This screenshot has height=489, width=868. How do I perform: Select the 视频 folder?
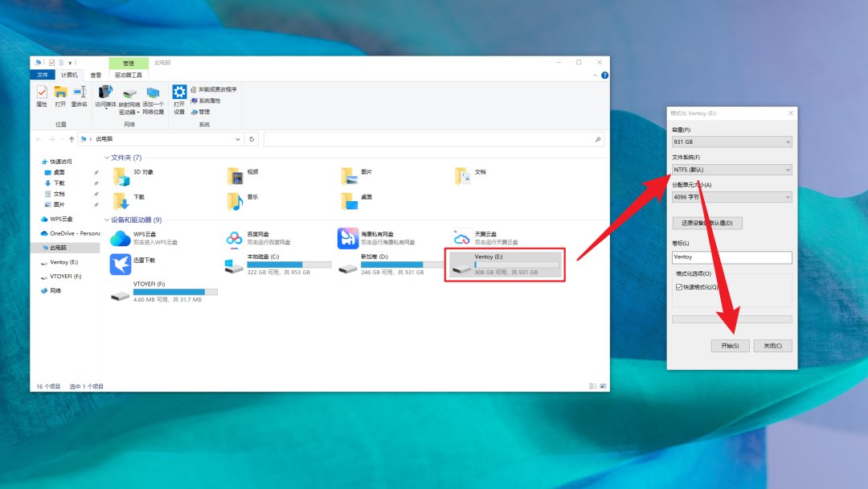pyautogui.click(x=243, y=176)
